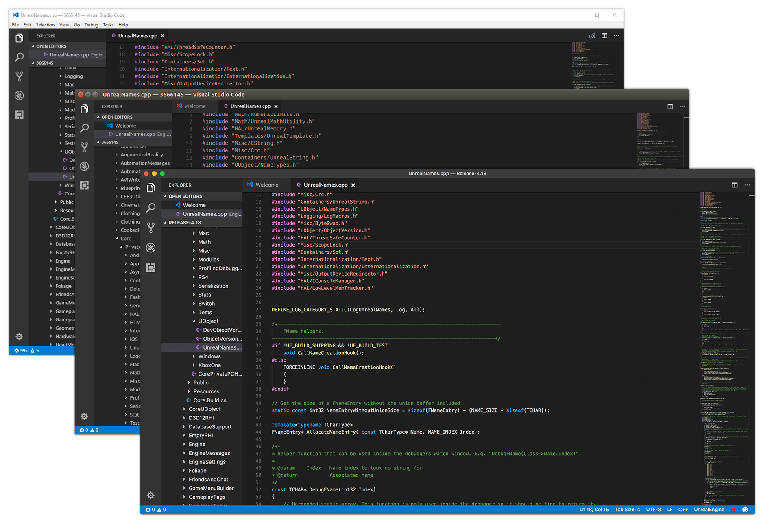Click Tab Size: 4 in status bar
This screenshot has height=532, width=781.
tap(627, 510)
